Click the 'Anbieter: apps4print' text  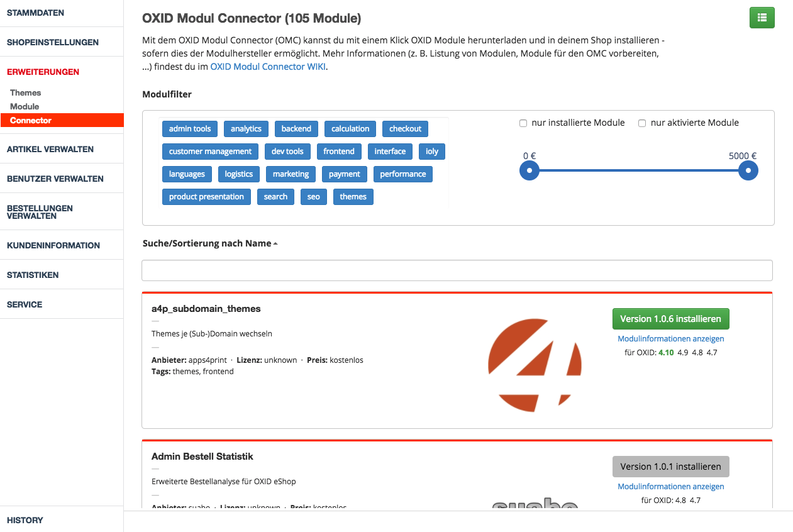[x=189, y=360]
